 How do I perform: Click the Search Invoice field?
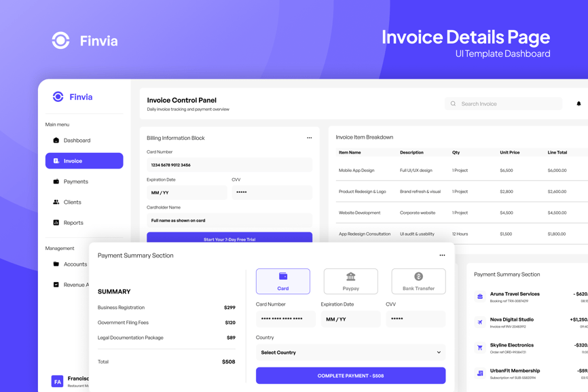click(508, 104)
